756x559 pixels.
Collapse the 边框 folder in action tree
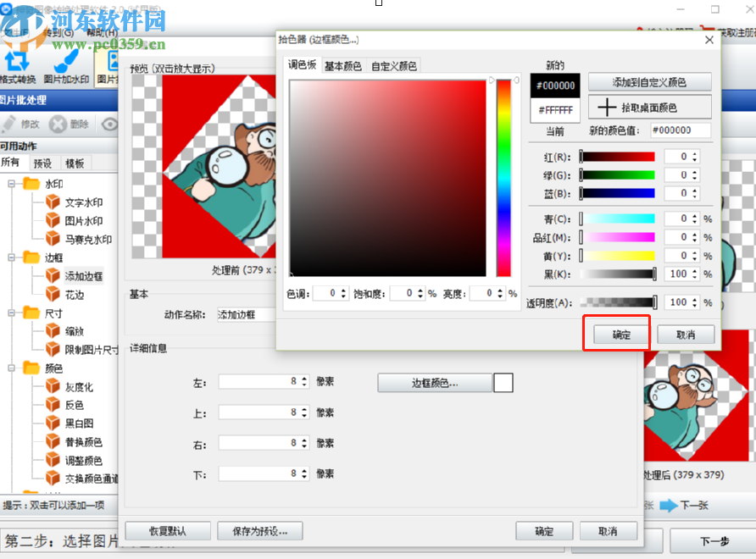(x=10, y=257)
